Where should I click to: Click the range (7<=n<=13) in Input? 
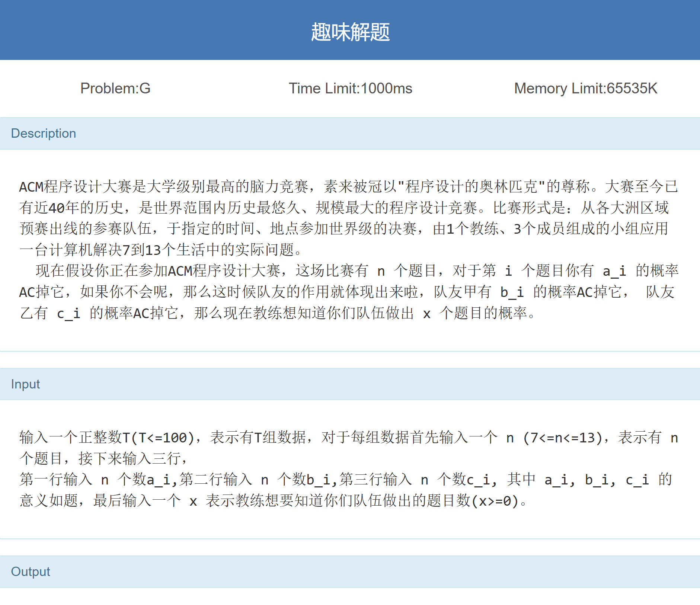(563, 438)
